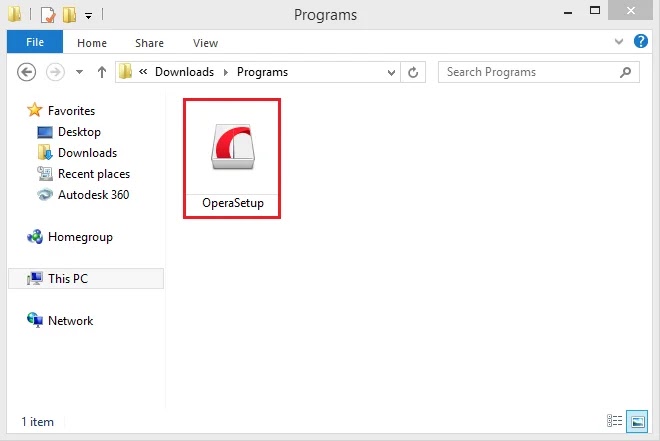Click Programs in the address breadcrumb
This screenshot has height=441, width=660.
click(x=262, y=72)
